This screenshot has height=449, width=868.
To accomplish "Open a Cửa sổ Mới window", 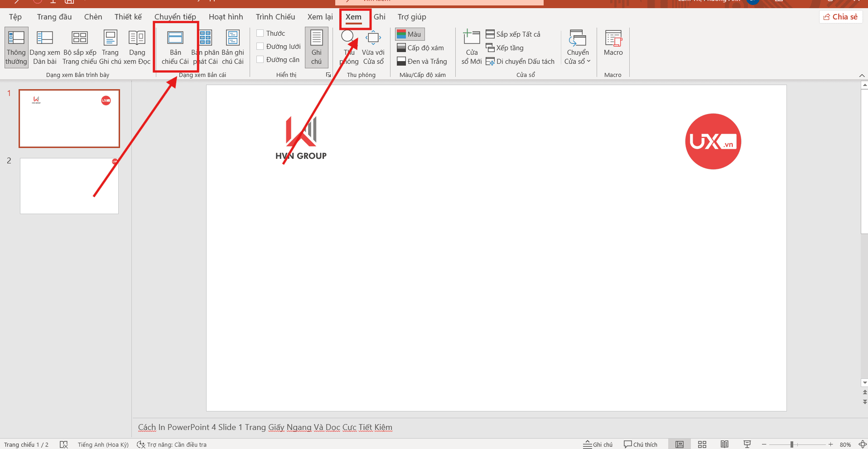I will tap(471, 45).
